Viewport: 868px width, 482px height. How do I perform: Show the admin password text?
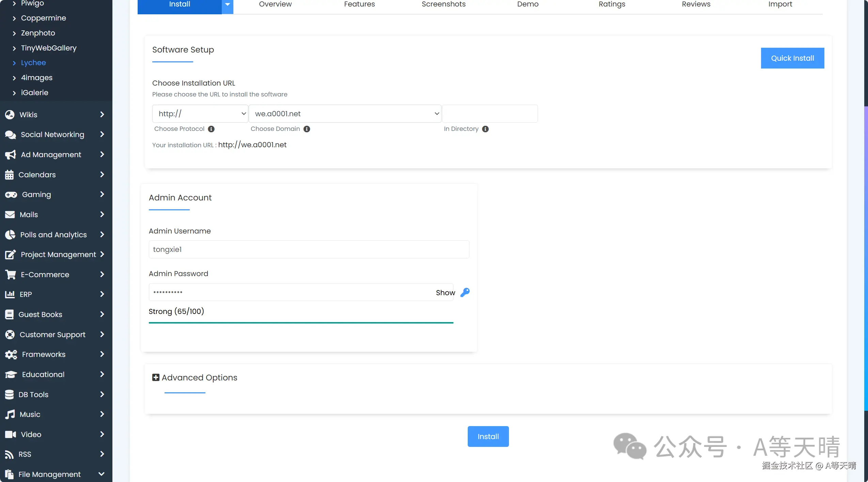pyautogui.click(x=445, y=292)
